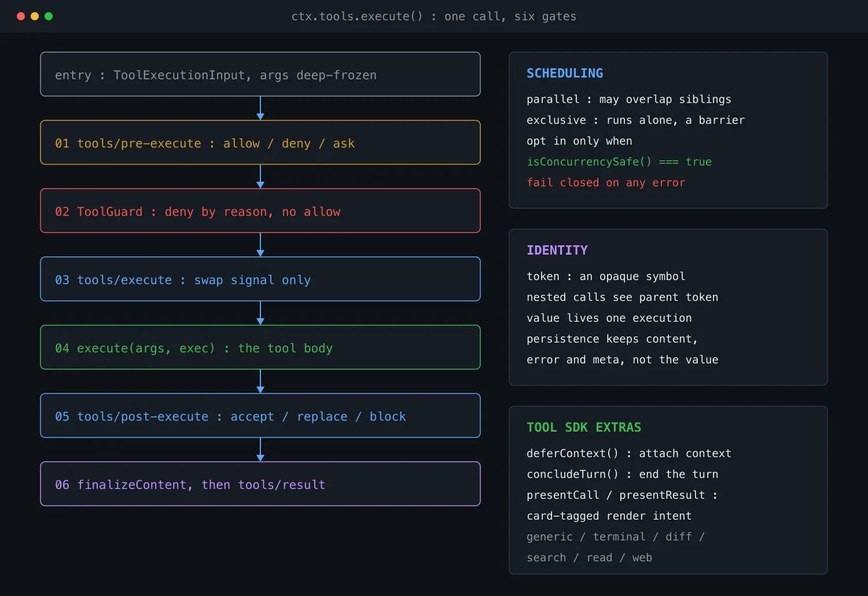This screenshot has height=596, width=868.
Task: Click 'concludeTurn() : end the turn'
Action: (x=623, y=474)
